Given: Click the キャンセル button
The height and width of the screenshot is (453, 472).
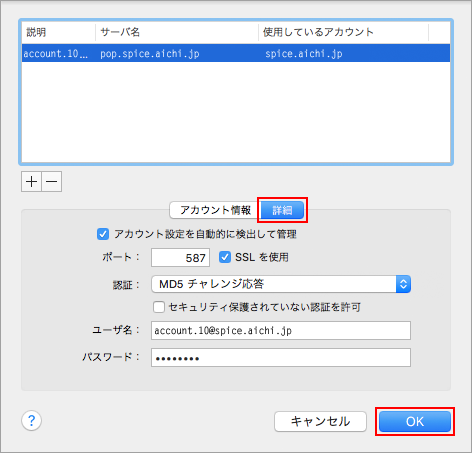Looking at the screenshot, I should tap(320, 421).
